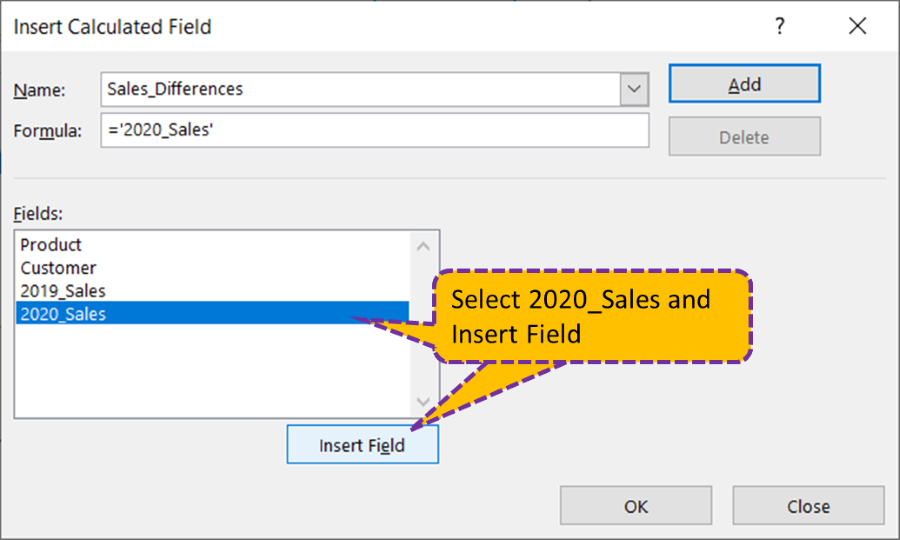
Task: Click the greyed-out Delete button
Action: 744,137
